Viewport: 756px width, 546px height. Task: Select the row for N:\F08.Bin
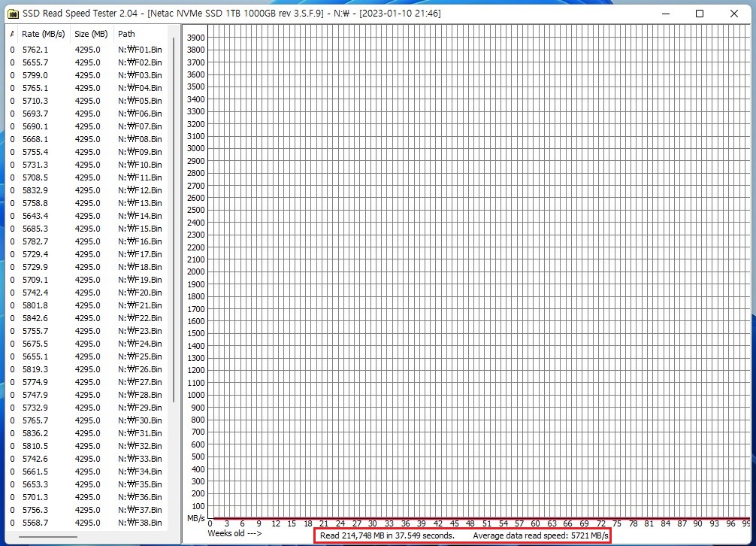coord(86,139)
